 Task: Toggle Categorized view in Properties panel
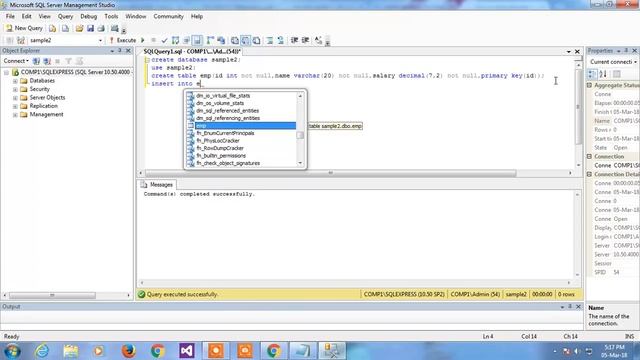[592, 74]
